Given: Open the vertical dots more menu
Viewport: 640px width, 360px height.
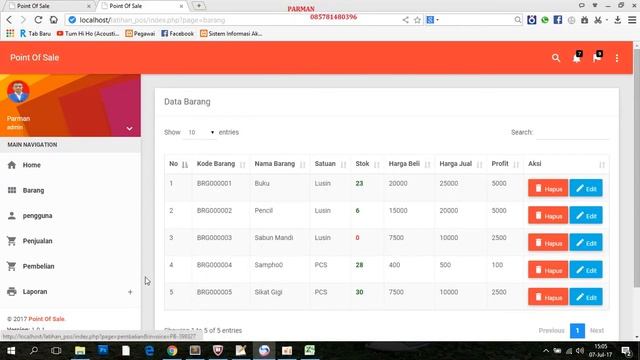Looking at the screenshot, I should (617, 58).
